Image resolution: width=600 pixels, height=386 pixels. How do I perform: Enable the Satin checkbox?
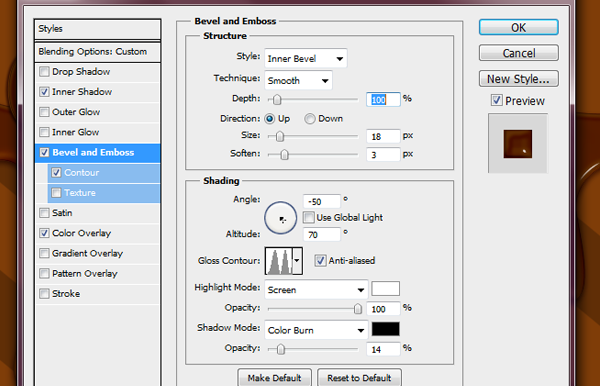tap(44, 213)
